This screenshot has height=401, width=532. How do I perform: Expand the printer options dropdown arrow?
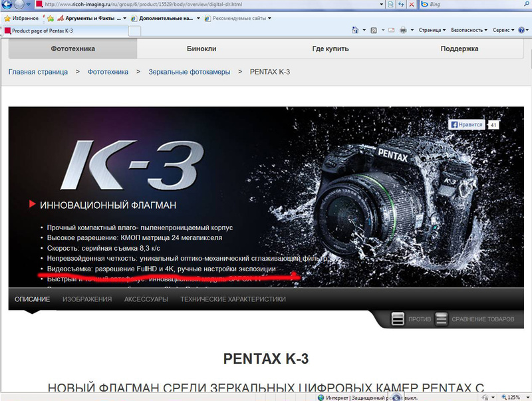coord(412,30)
